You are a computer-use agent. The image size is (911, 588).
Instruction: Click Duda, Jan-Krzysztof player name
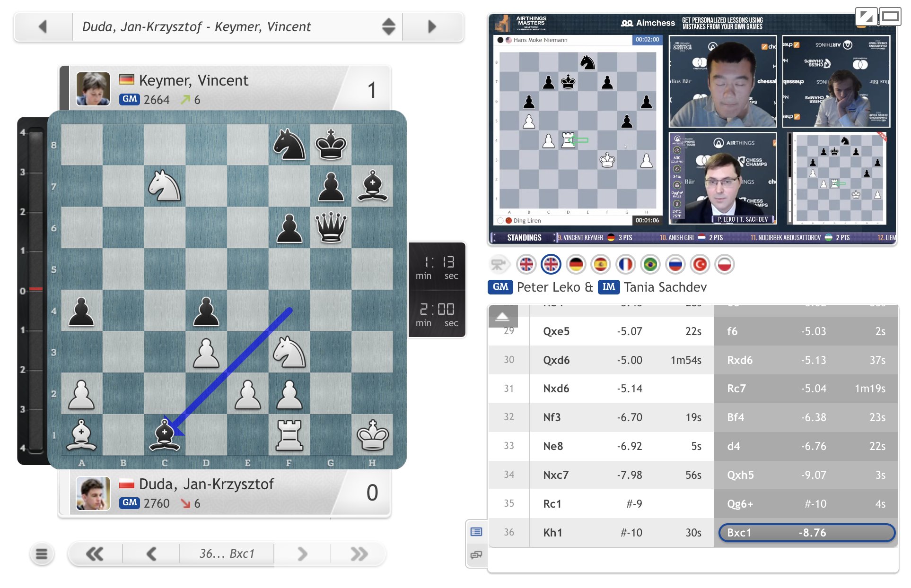(206, 484)
